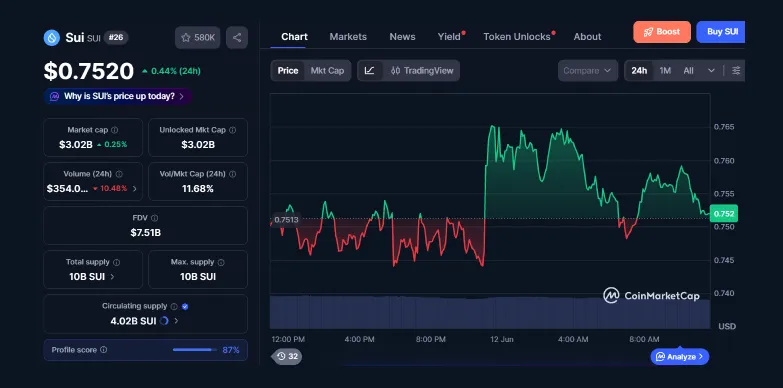Click the Analyze button below chart

[680, 357]
